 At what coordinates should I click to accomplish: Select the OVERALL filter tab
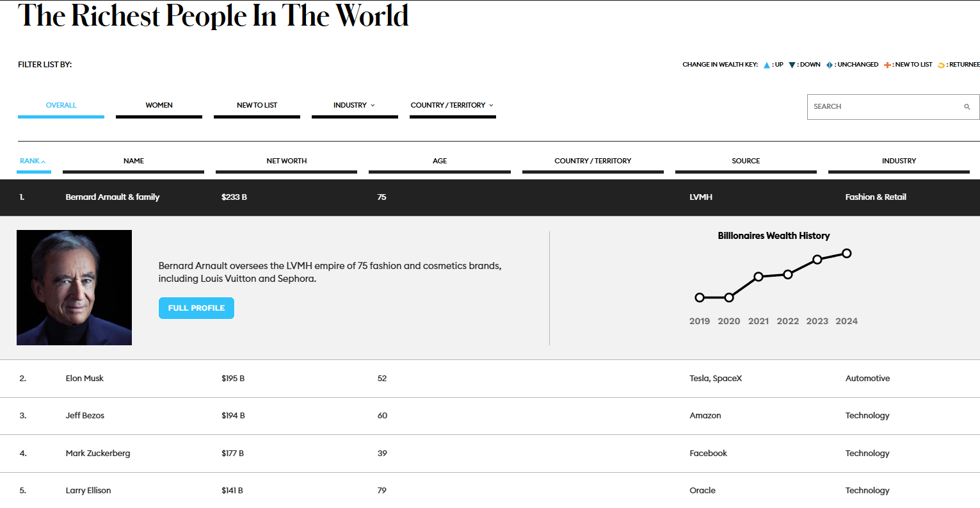click(61, 106)
